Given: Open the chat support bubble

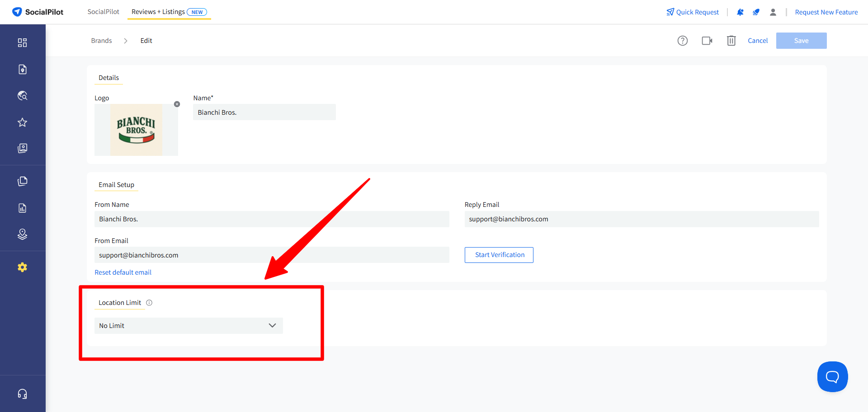Looking at the screenshot, I should (x=832, y=377).
